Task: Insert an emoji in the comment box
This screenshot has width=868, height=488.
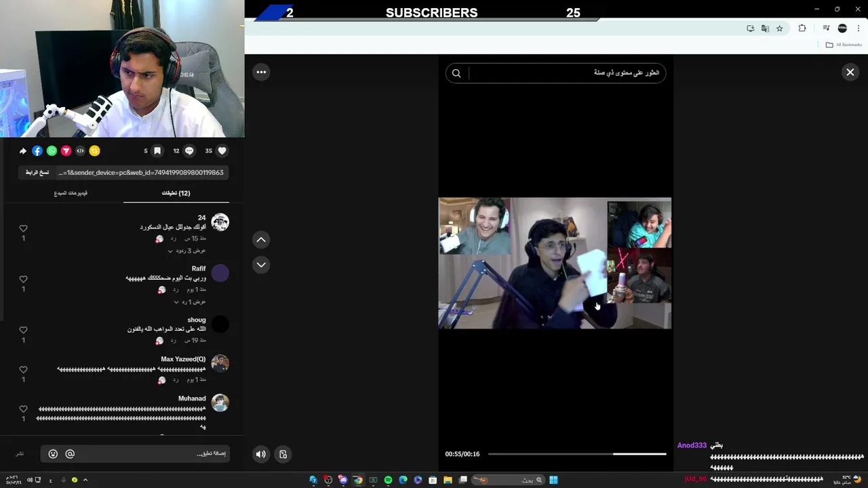Action: (53, 454)
